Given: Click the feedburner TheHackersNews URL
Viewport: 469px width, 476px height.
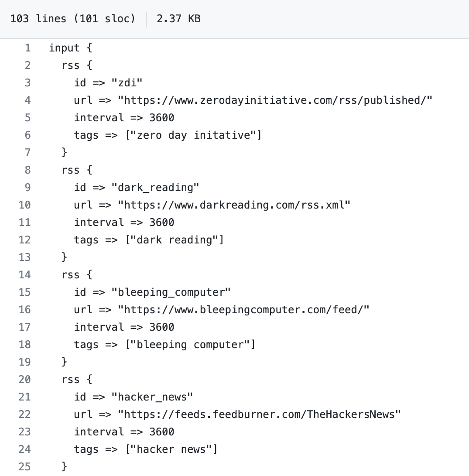Looking at the screenshot, I should [x=259, y=414].
